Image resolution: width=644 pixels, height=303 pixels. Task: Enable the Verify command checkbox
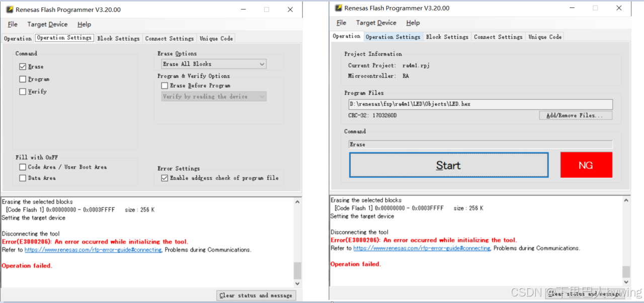(x=23, y=91)
